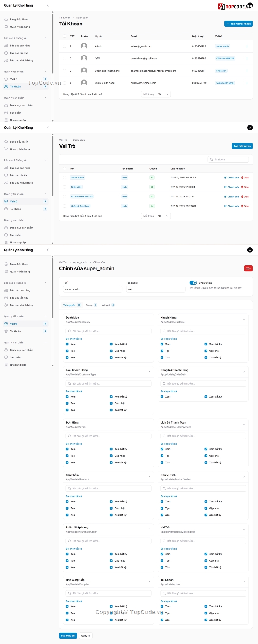The image size is (258, 644).
Task: Switch to the Tài nguyên tab
Action: (72, 305)
